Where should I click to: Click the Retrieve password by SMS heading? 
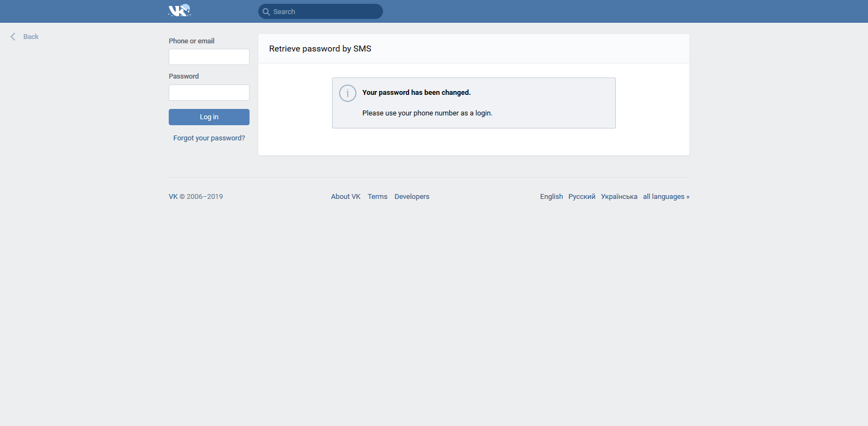320,49
